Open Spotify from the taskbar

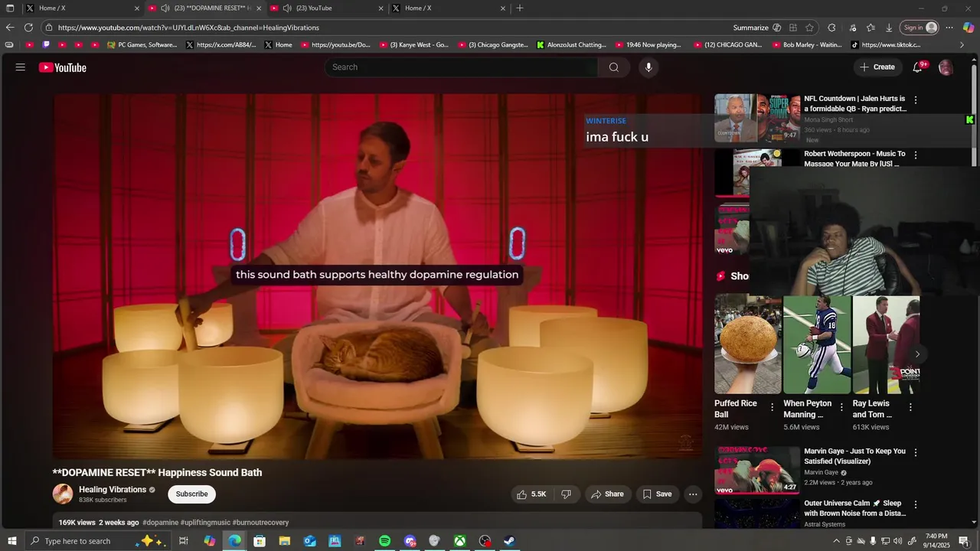tap(385, 541)
